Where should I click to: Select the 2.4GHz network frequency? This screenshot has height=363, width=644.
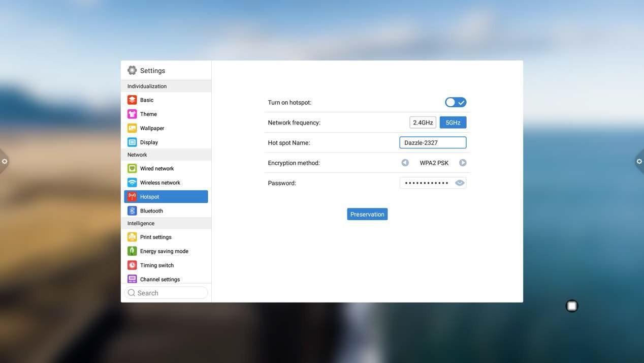pos(423,123)
